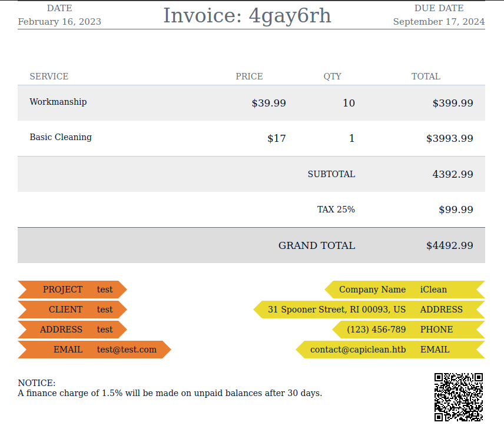
Task: Select the September 17, 2024 due date
Action: (x=439, y=22)
